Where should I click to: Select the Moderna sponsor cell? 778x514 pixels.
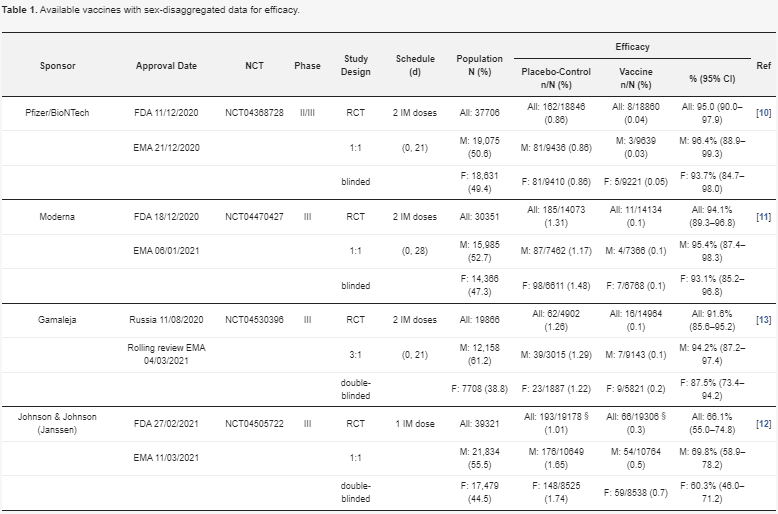pos(57,217)
